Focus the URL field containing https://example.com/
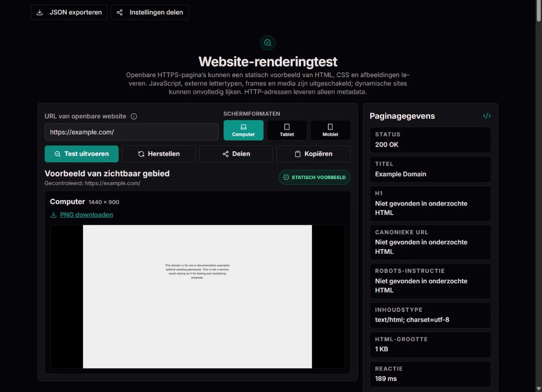This screenshot has height=392, width=542. [x=131, y=132]
